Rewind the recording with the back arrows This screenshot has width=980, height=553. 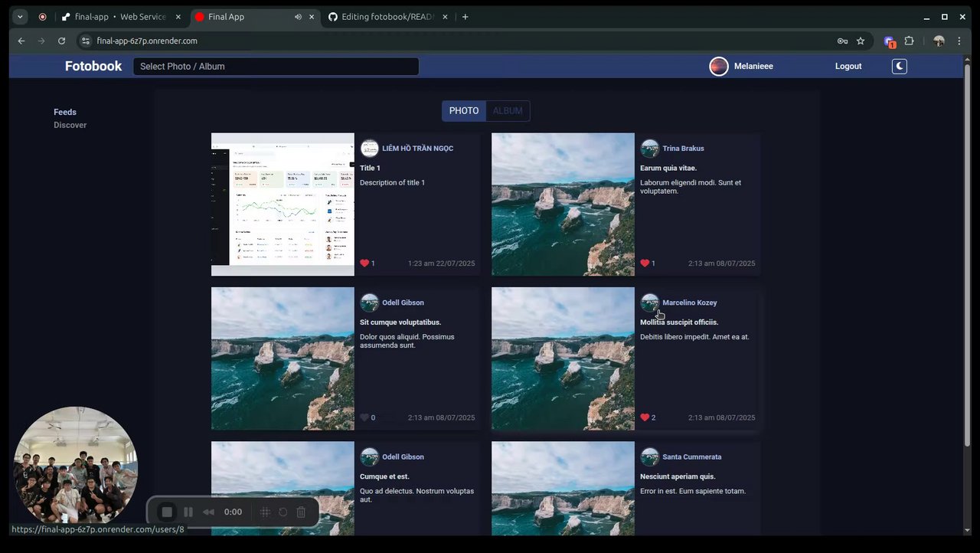click(x=208, y=512)
